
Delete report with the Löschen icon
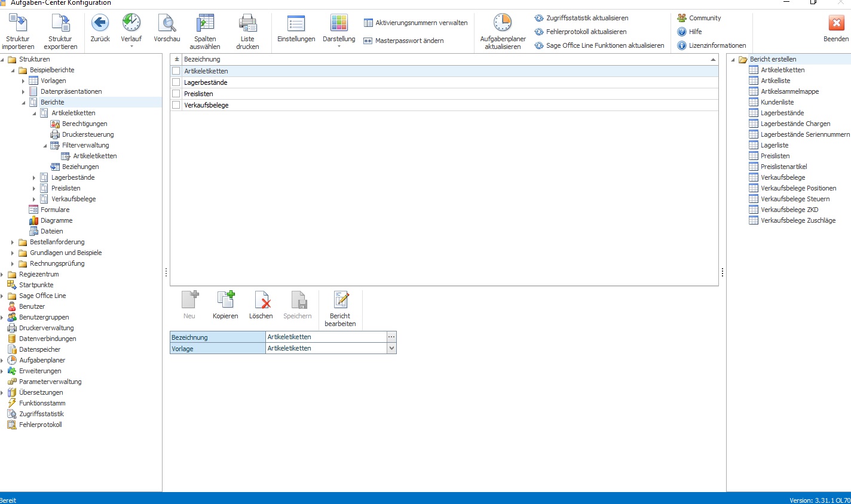tap(261, 299)
